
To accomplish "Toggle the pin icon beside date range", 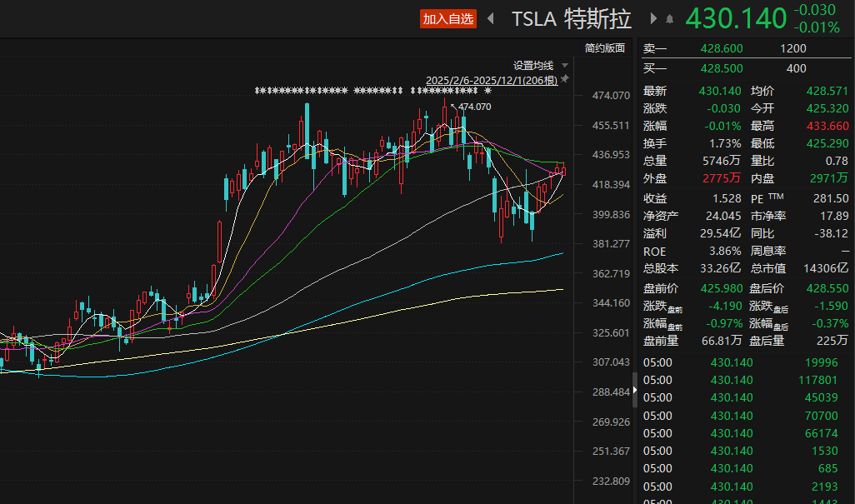I will [565, 79].
